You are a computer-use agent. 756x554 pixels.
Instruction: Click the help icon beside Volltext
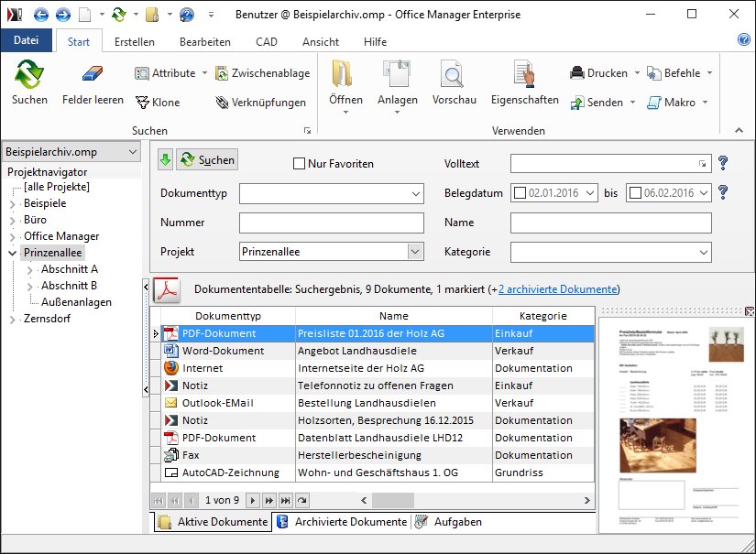pos(723,163)
